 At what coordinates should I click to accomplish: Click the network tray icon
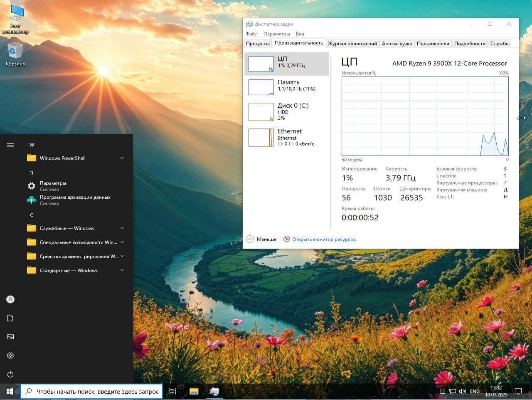point(452,391)
